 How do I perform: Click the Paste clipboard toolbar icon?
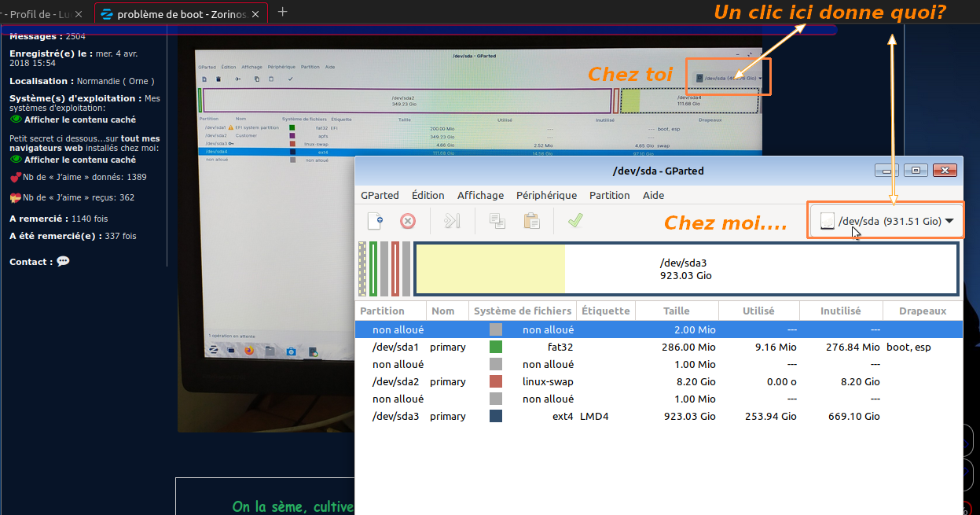coord(532,221)
